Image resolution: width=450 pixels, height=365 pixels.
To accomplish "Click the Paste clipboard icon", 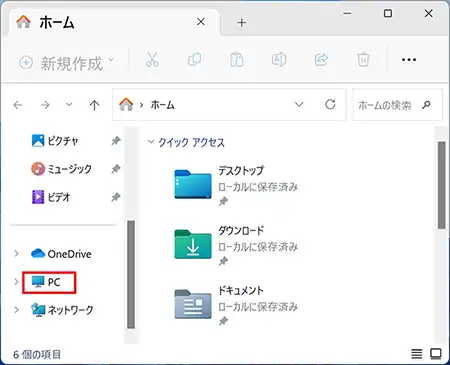I will pos(236,60).
